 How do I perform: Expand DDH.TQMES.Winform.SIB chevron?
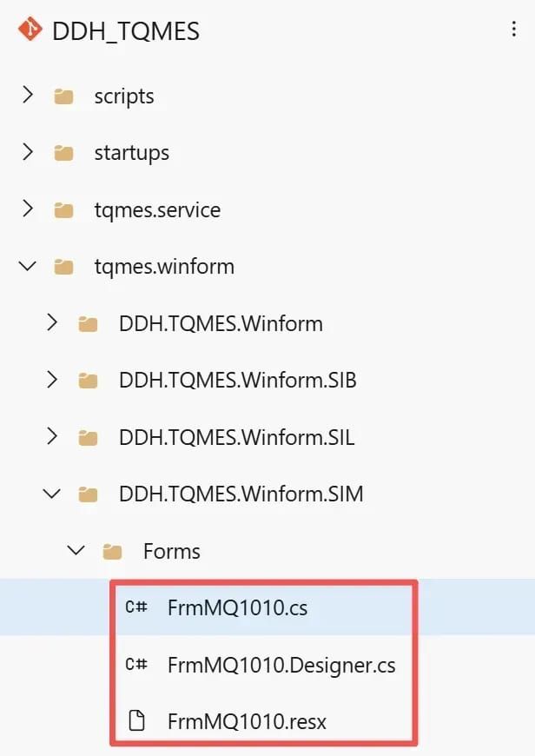[x=52, y=380]
